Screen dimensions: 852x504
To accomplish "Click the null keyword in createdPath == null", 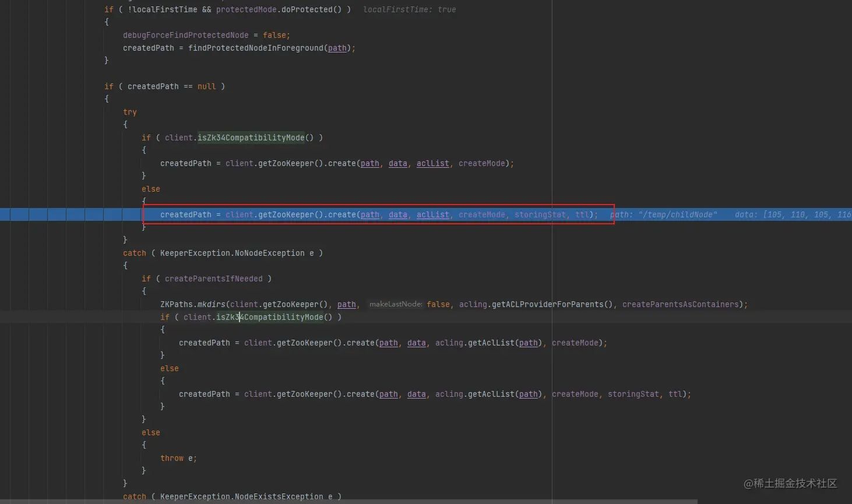I will (206, 86).
